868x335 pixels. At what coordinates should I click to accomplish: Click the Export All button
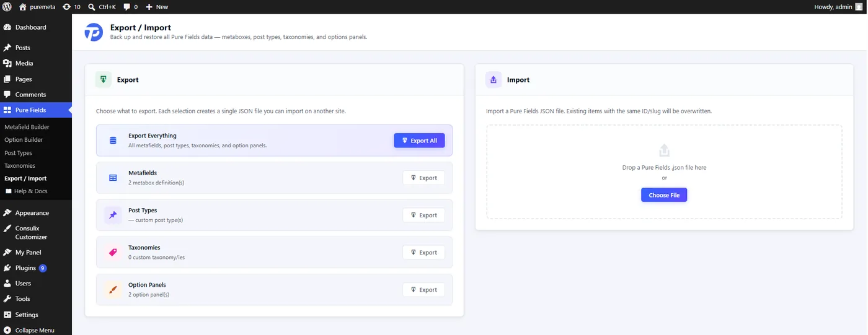[x=419, y=141]
